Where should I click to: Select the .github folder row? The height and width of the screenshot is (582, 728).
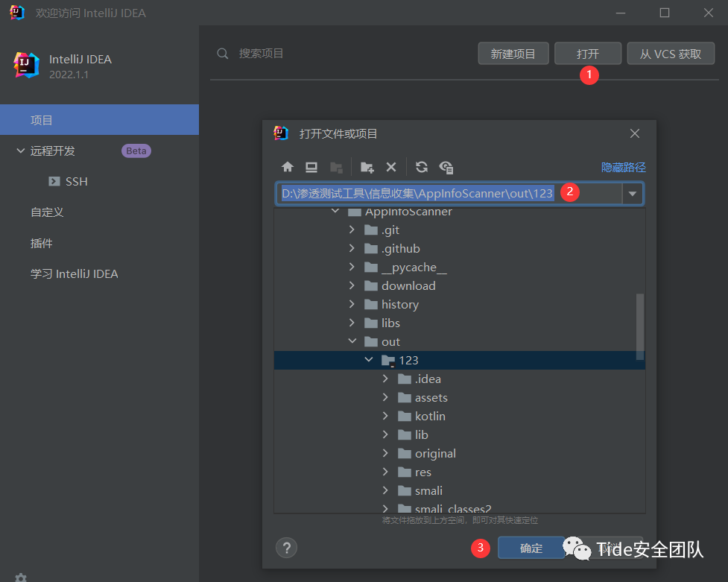(x=459, y=248)
